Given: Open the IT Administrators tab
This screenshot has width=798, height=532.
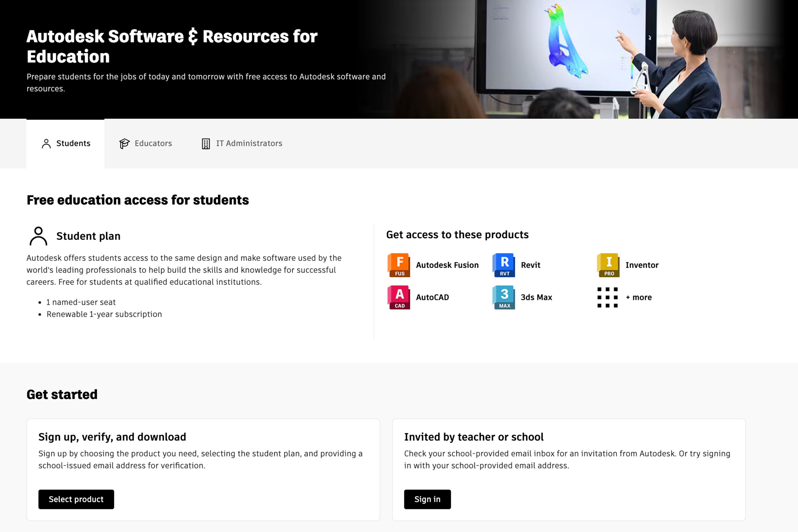Looking at the screenshot, I should 242,144.
